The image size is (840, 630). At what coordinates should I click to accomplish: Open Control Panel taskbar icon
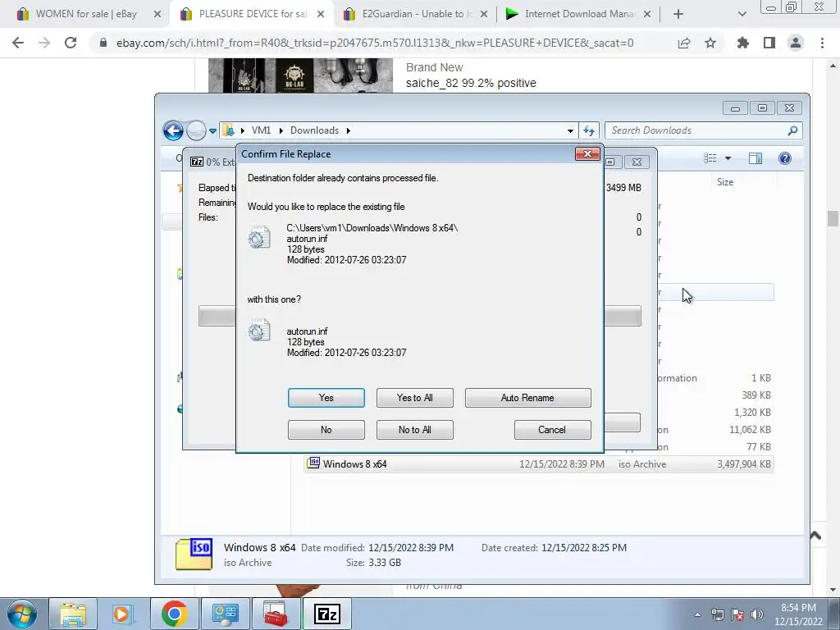[x=225, y=614]
